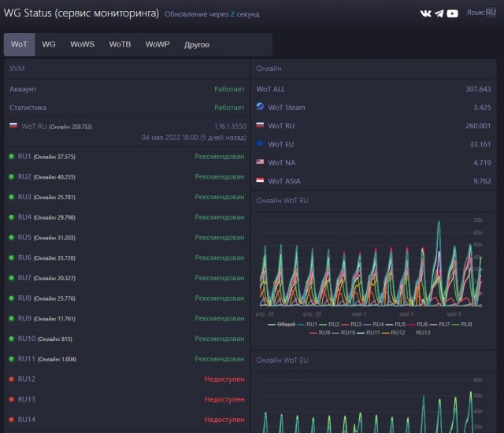Select the WoWP tab

point(157,44)
